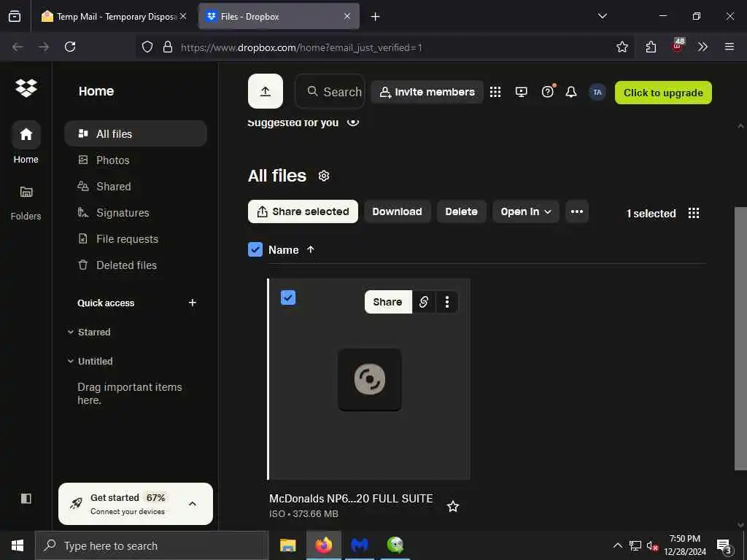
Task: Open the Windows notification center
Action: [x=724, y=546]
